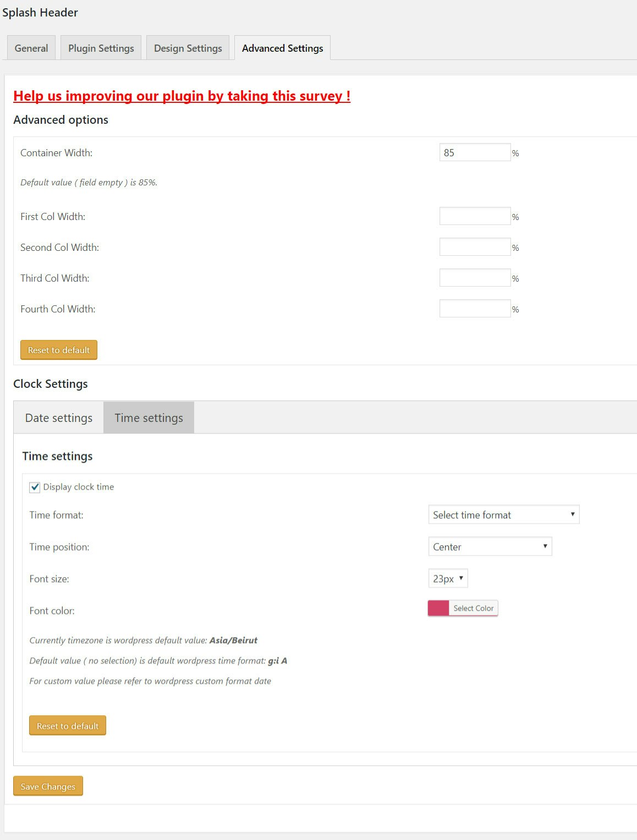The height and width of the screenshot is (840, 637).
Task: Open the General tab
Action: coord(31,48)
